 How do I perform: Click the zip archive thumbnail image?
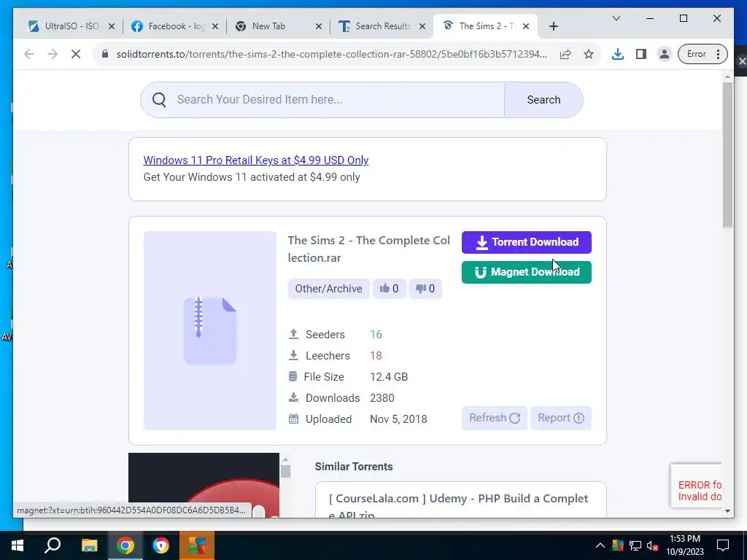click(210, 330)
